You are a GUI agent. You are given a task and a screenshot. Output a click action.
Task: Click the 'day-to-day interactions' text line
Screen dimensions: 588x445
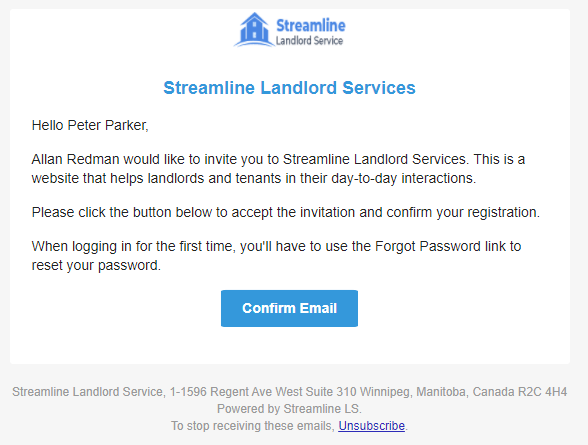(x=254, y=178)
